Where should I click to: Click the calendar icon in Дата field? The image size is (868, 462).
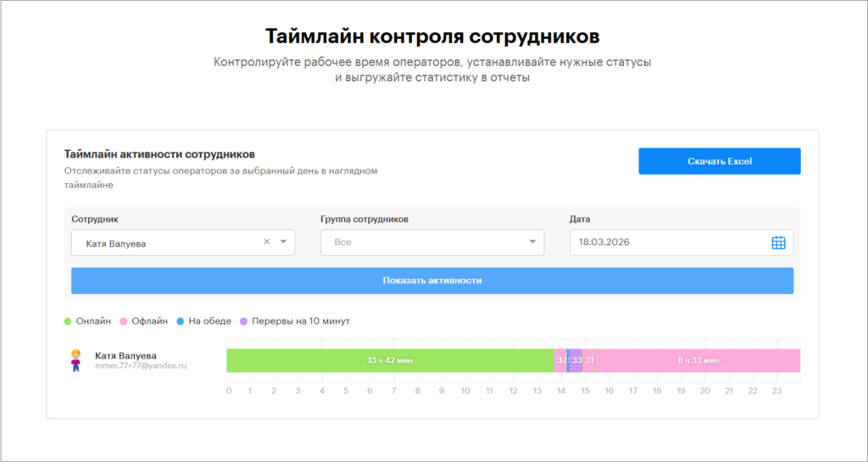pos(778,242)
